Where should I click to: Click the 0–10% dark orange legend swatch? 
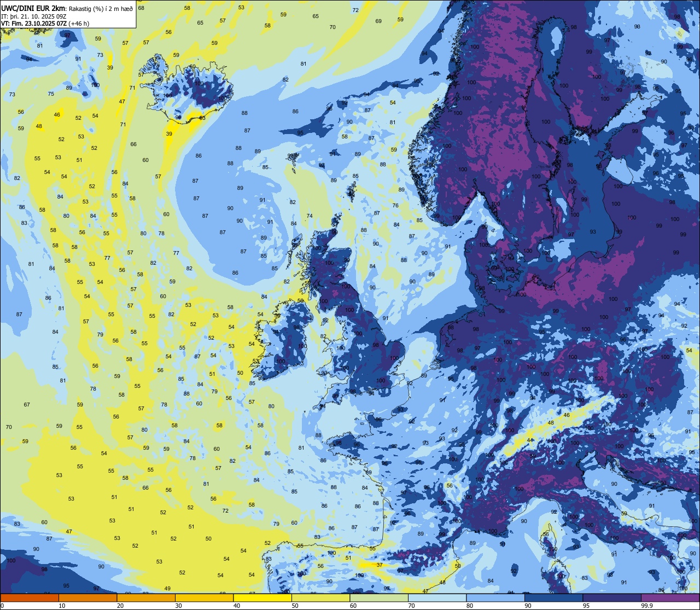pyautogui.click(x=30, y=597)
